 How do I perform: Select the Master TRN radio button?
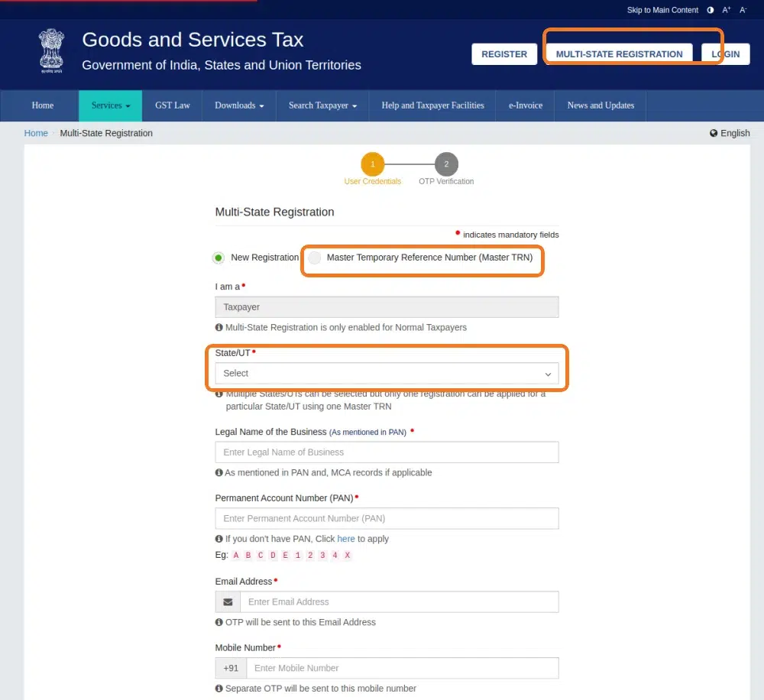[315, 258]
